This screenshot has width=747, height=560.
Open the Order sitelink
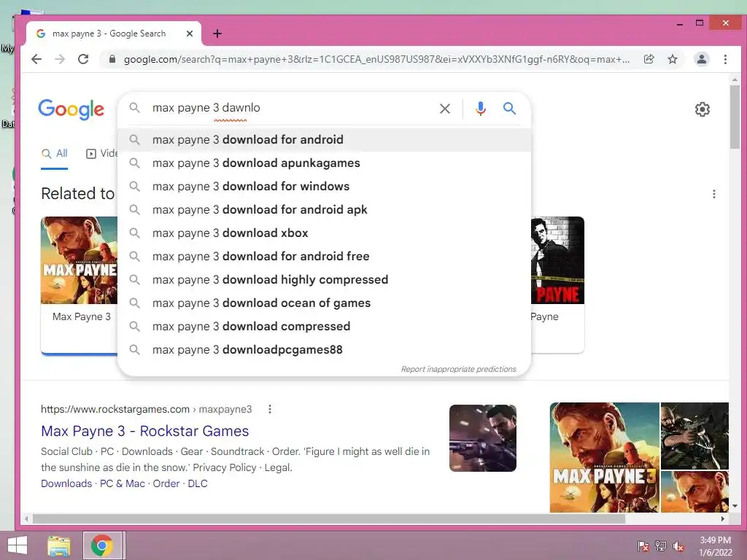click(166, 483)
